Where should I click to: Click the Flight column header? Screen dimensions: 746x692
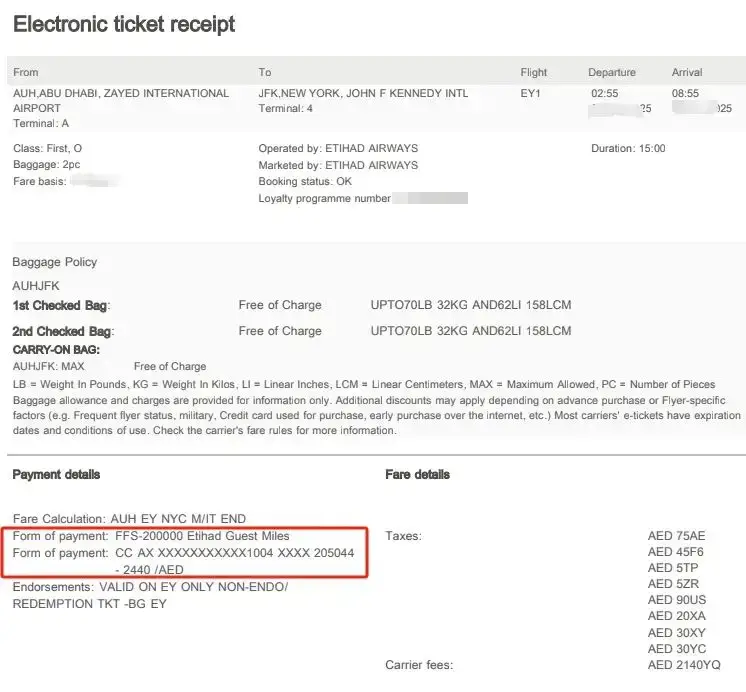point(534,72)
